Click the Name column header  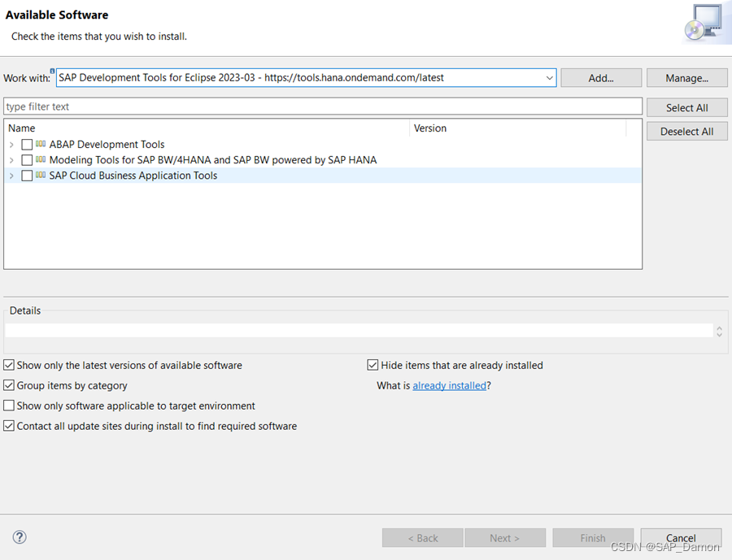pos(207,128)
